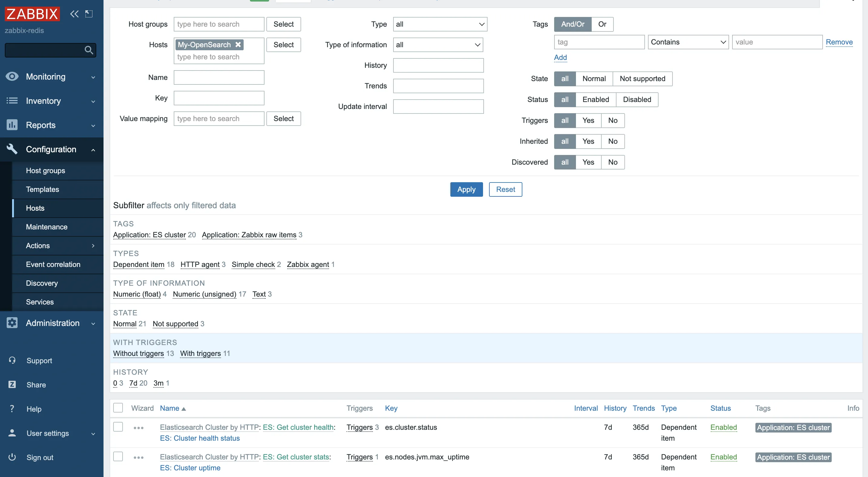This screenshot has width=868, height=477.
Task: Open wizard dots menu for Cluster health status
Action: tap(139, 428)
